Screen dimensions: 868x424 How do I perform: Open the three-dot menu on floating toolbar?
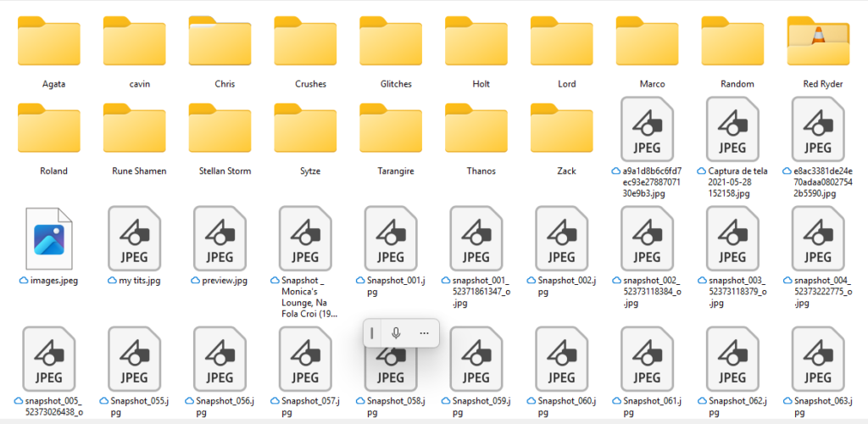click(x=424, y=333)
